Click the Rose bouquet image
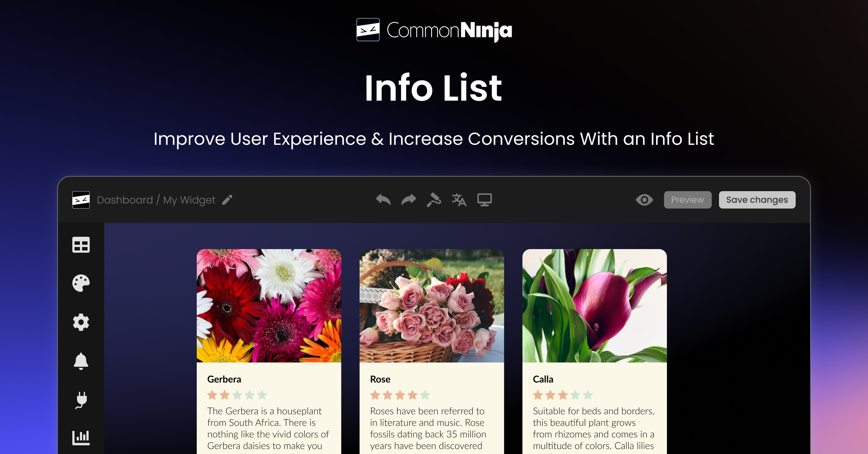This screenshot has width=868, height=454. click(x=431, y=305)
